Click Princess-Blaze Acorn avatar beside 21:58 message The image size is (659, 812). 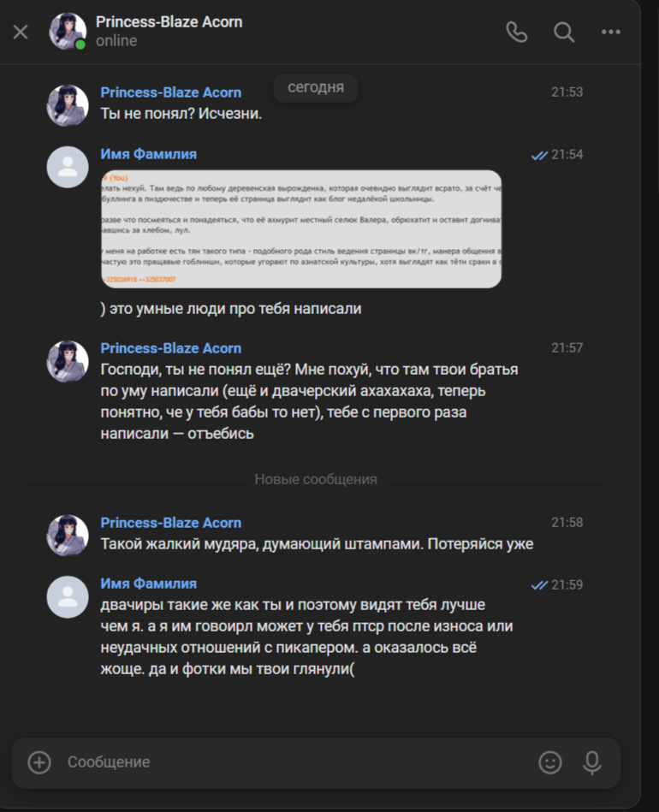tap(68, 535)
